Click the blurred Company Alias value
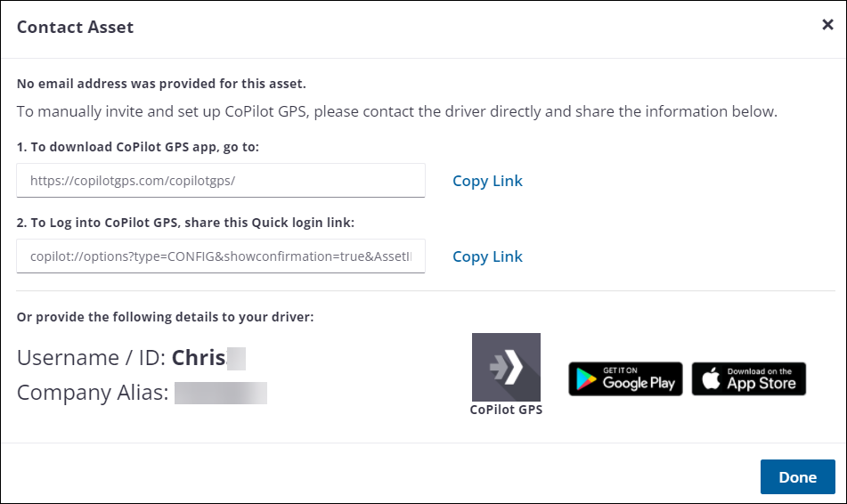Viewport: 847px width, 504px height. tap(221, 393)
